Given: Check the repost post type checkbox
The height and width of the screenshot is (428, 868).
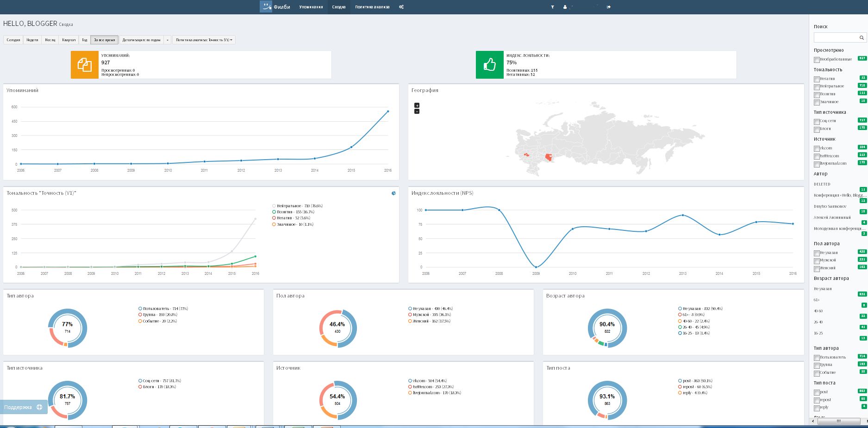Looking at the screenshot, I should point(817,400).
